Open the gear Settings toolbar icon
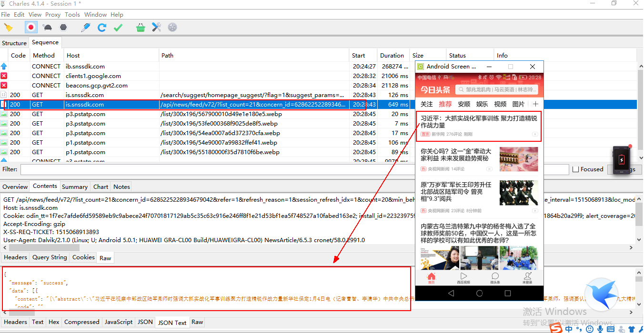The height and width of the screenshot is (333, 644). click(x=172, y=28)
